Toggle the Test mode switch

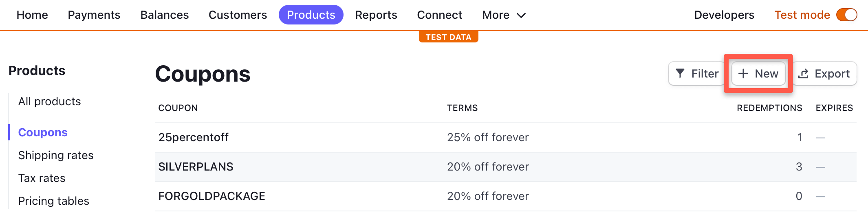click(846, 15)
